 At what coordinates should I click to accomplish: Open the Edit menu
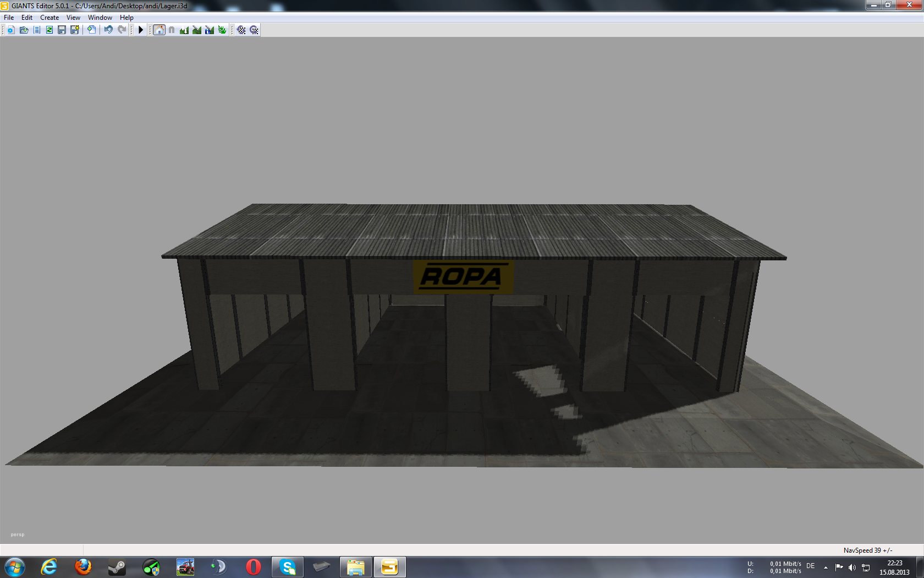click(27, 18)
